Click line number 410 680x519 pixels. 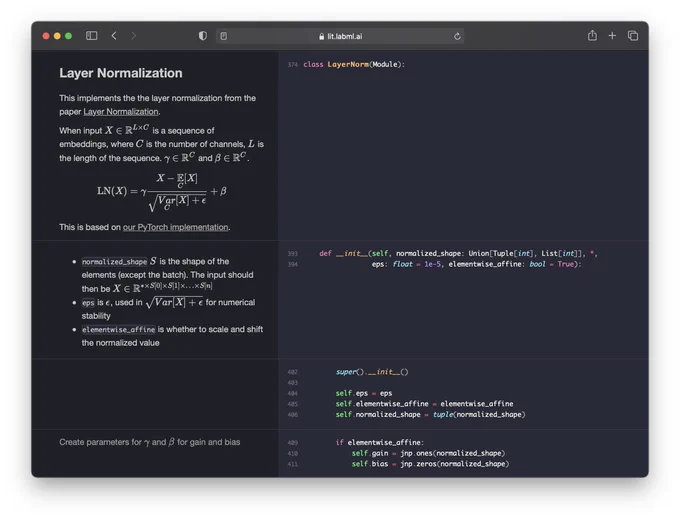click(x=293, y=454)
